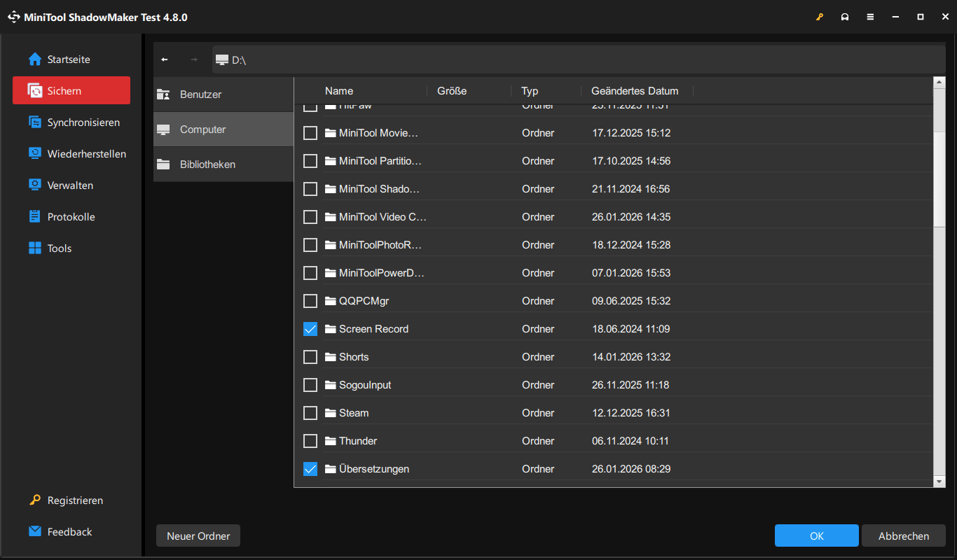This screenshot has width=957, height=560.
Task: Click the scrollbar down arrow
Action: click(939, 481)
